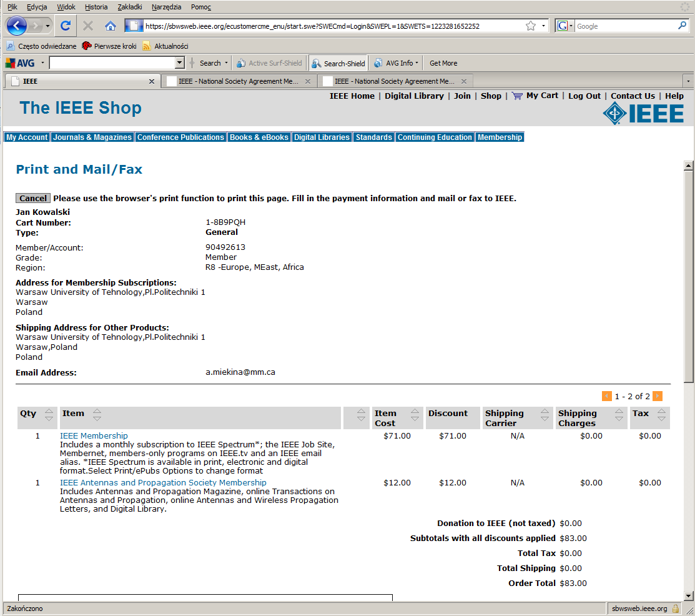Click the Log Out link
The image size is (695, 616).
pos(584,96)
